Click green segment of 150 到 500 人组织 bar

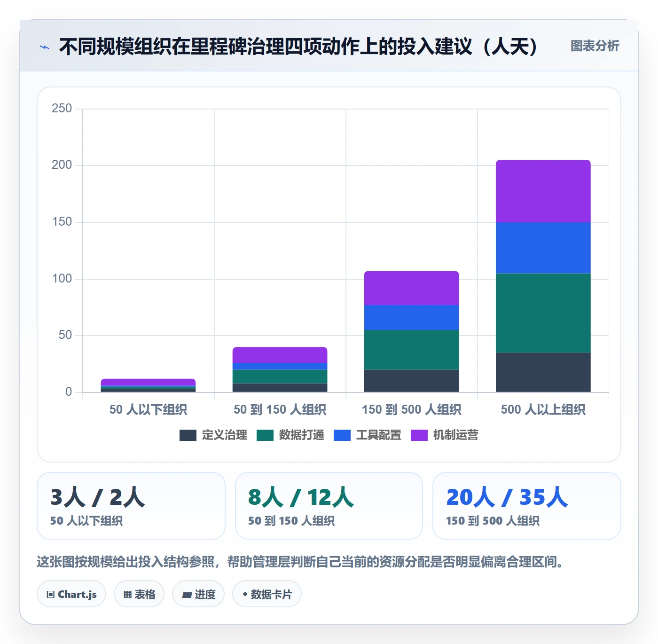(x=412, y=350)
